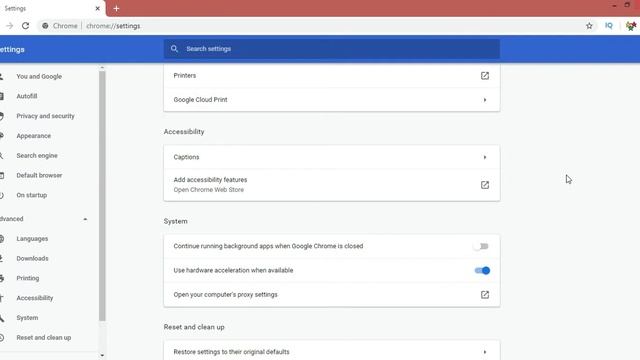The width and height of the screenshot is (640, 360).
Task: Click the Search settings field
Action: click(x=331, y=49)
